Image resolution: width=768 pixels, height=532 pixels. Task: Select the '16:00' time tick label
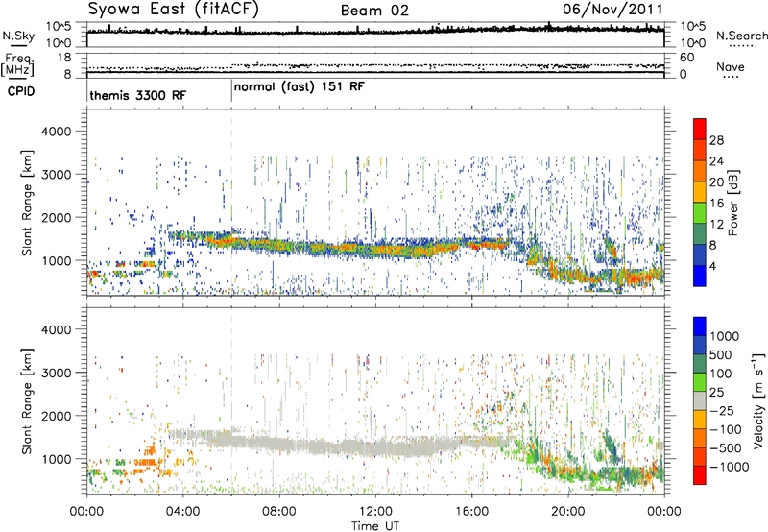(x=471, y=512)
